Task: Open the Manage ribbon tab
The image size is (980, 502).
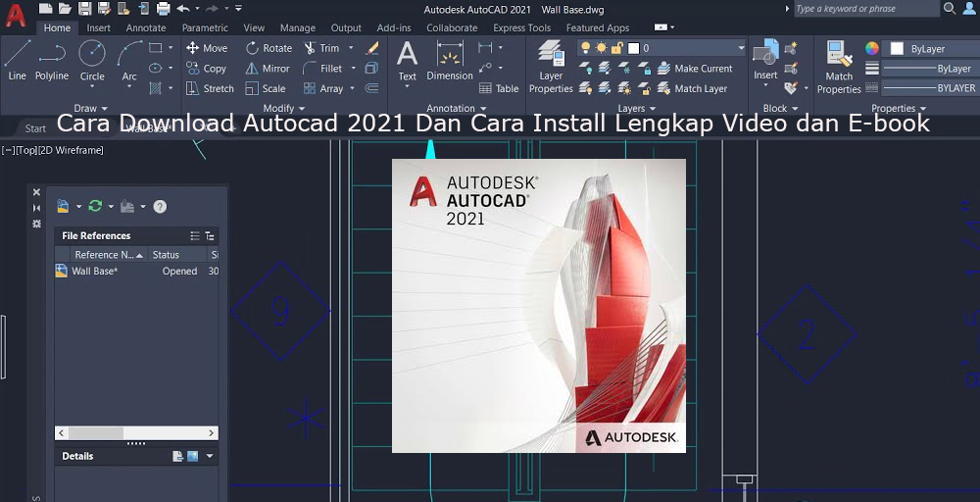Action: point(298,27)
